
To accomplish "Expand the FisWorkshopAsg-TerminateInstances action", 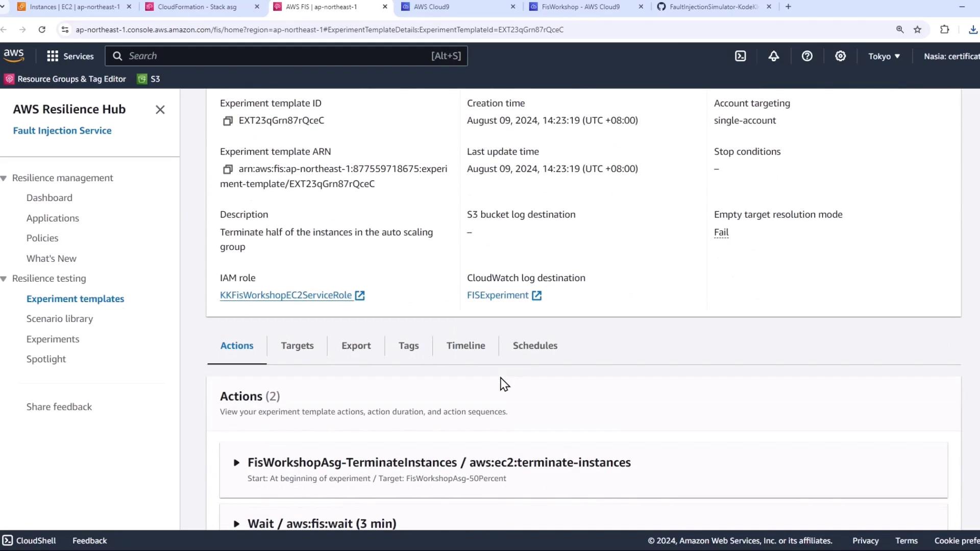I will pos(236,463).
